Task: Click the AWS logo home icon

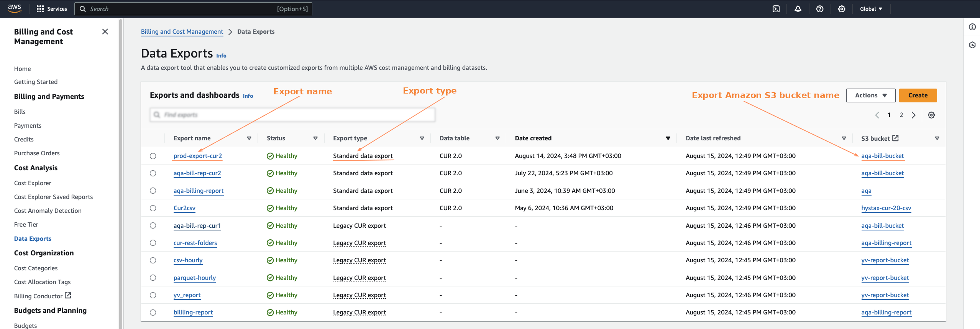Action: 15,8
